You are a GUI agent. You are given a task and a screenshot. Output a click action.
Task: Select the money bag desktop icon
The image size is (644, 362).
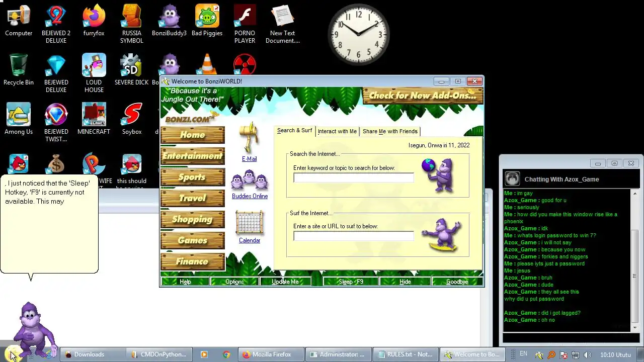(56, 164)
